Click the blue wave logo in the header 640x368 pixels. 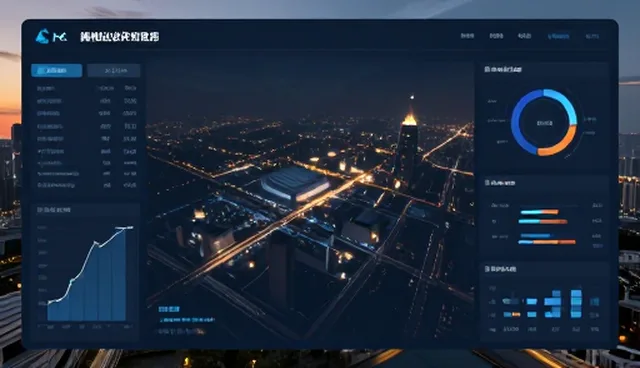tap(43, 36)
